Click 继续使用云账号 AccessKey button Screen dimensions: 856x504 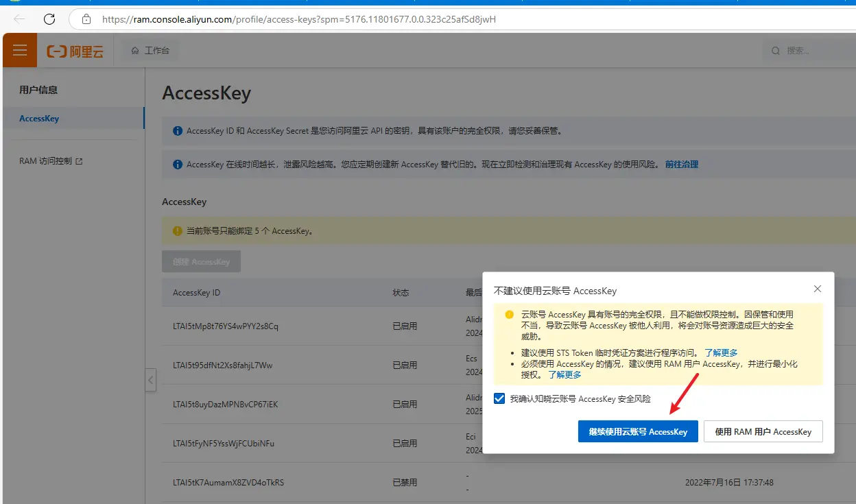(637, 432)
